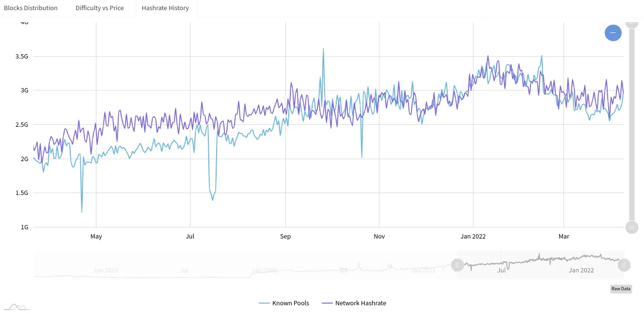Click the blue zoom-out minus icon
The height and width of the screenshot is (314, 644).
click(613, 32)
